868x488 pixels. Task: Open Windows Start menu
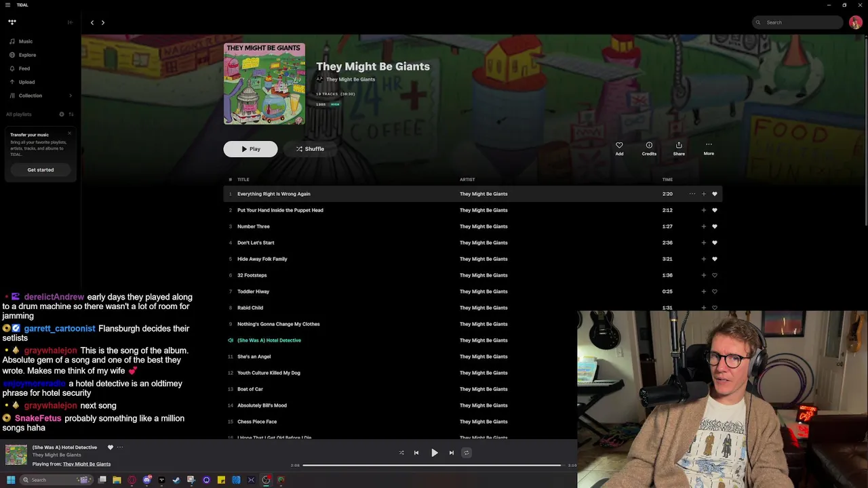[x=11, y=480]
